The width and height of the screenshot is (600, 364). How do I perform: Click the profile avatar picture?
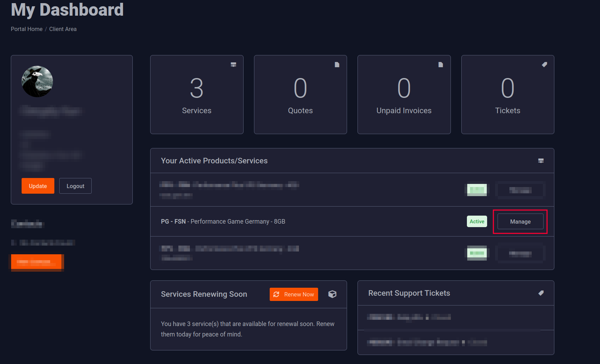point(37,81)
